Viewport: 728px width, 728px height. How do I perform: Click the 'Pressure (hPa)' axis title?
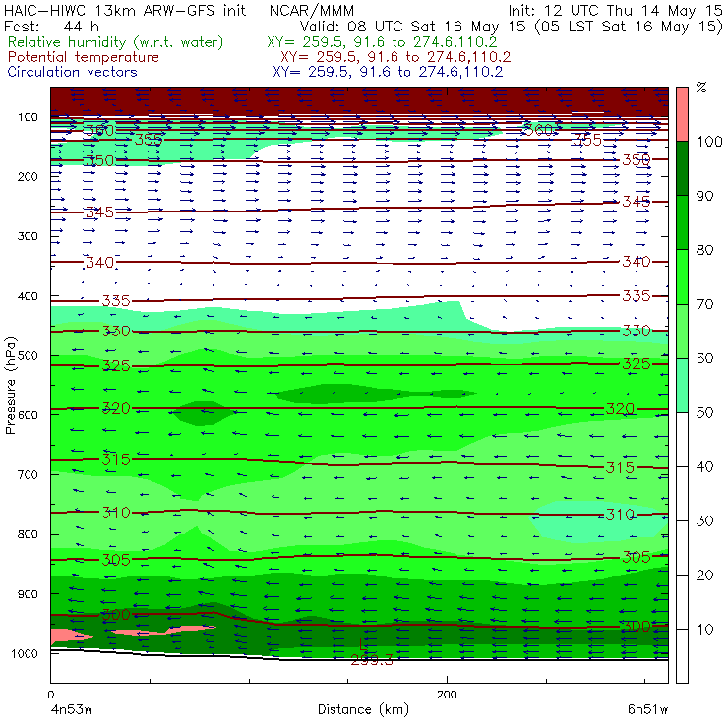click(x=10, y=386)
